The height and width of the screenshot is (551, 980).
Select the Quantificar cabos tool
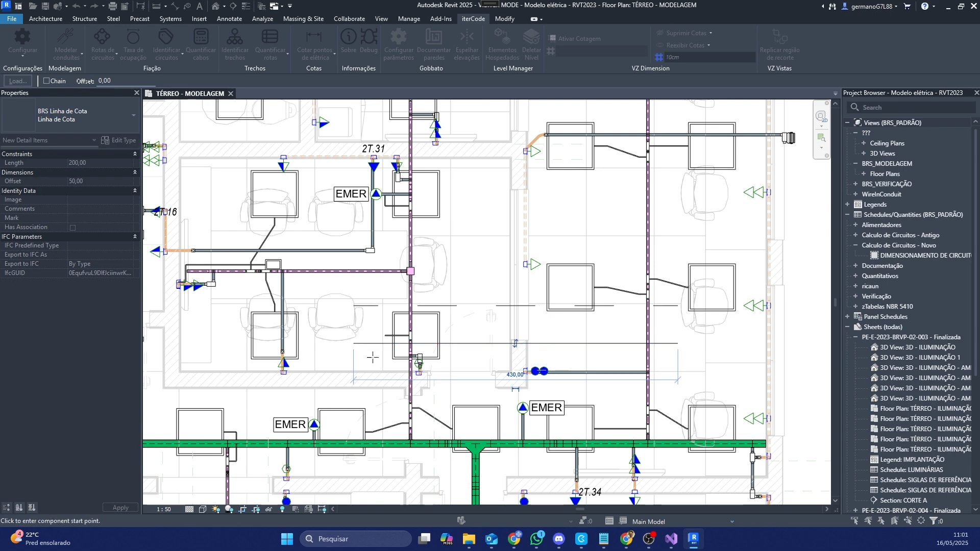[x=201, y=37]
